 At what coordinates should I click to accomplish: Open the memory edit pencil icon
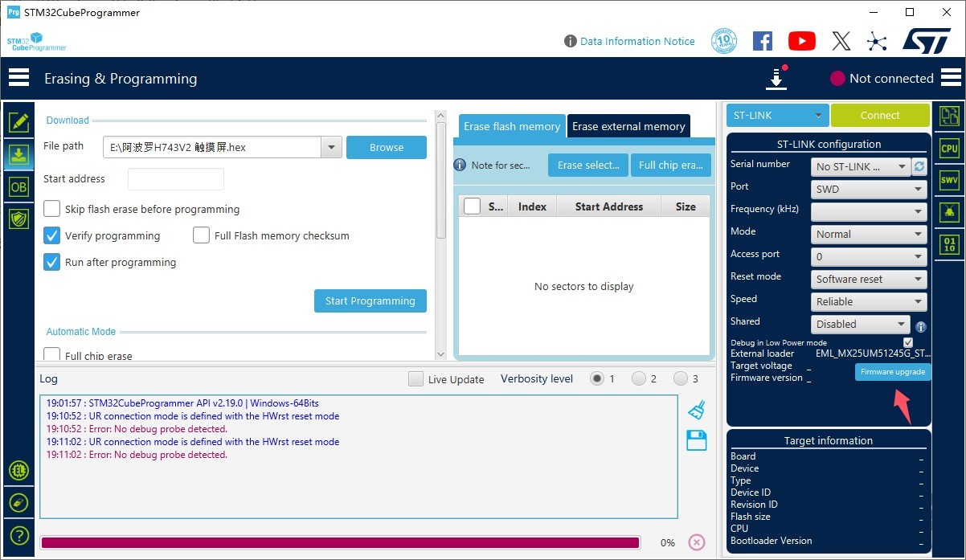tap(18, 122)
